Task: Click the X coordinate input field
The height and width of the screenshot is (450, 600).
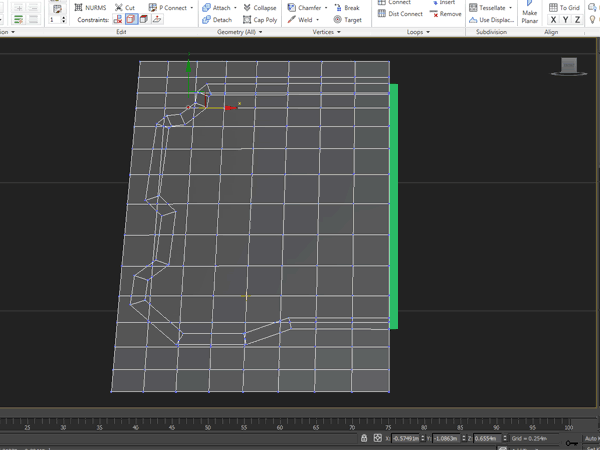Action: coord(406,438)
